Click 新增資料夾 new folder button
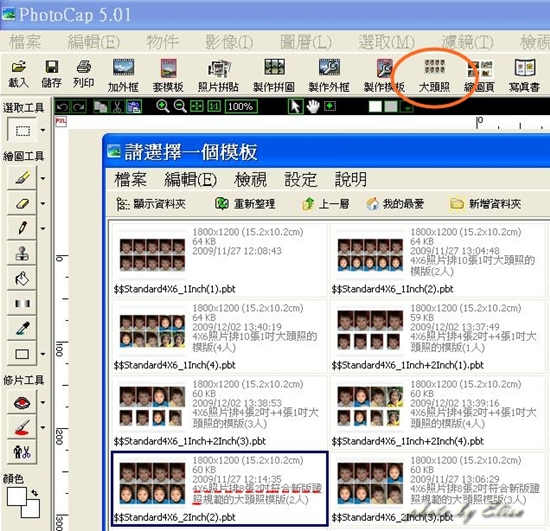 [x=485, y=203]
